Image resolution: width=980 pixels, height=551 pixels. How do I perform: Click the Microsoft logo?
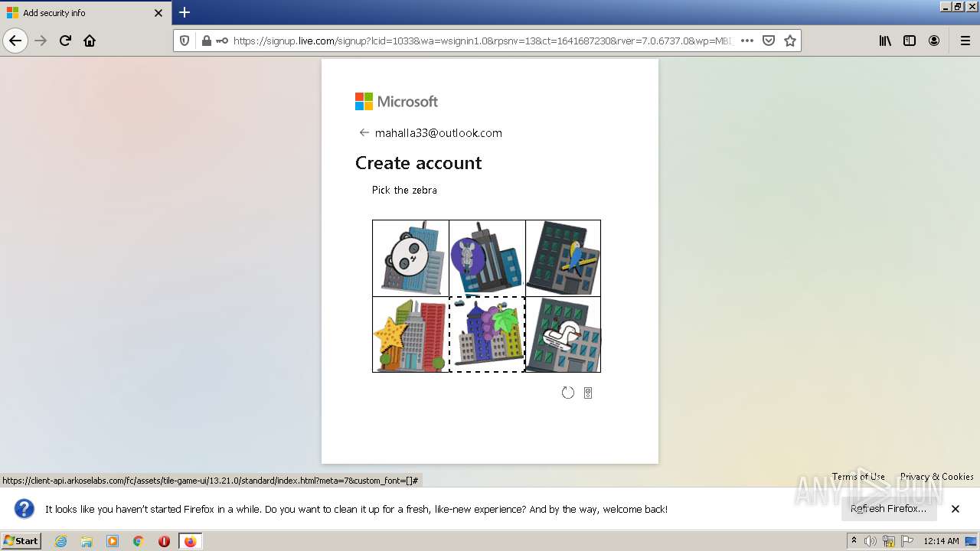point(397,101)
